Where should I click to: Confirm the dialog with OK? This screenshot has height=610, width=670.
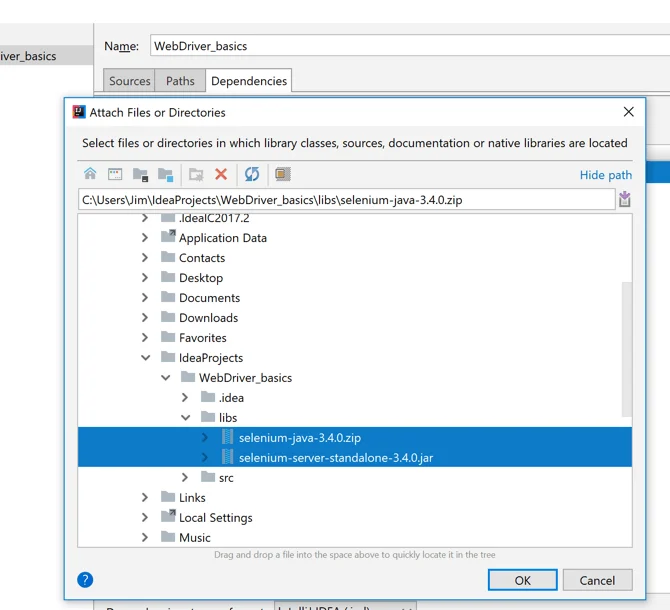pyautogui.click(x=523, y=580)
